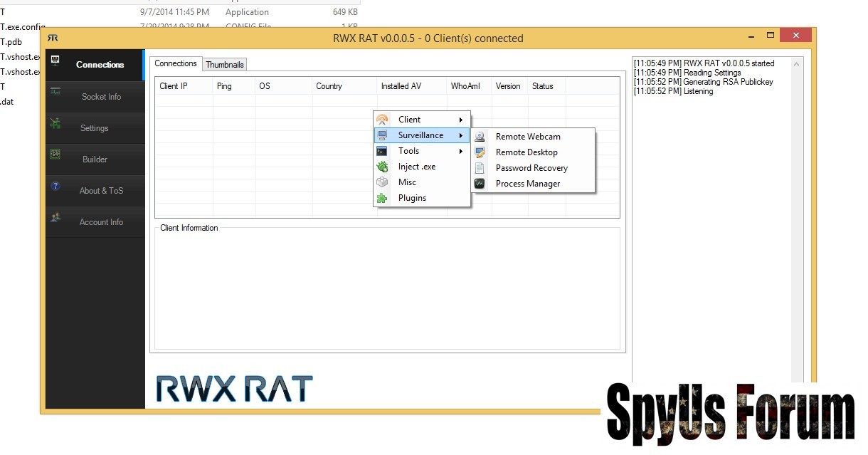The height and width of the screenshot is (455, 868).
Task: Sort the list by the Country column header
Action: (x=329, y=86)
